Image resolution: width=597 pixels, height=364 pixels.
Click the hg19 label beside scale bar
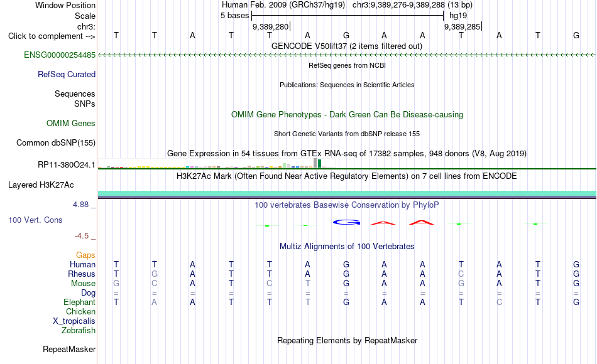point(458,16)
